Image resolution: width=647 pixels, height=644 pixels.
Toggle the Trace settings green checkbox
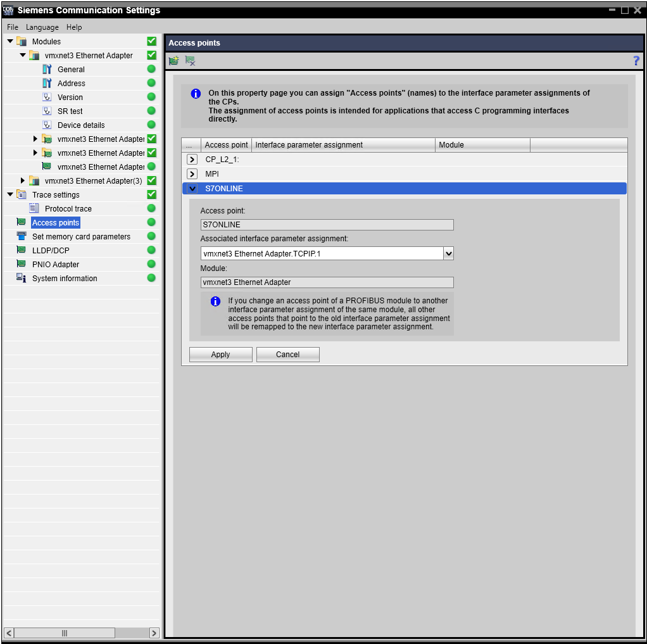(x=151, y=195)
